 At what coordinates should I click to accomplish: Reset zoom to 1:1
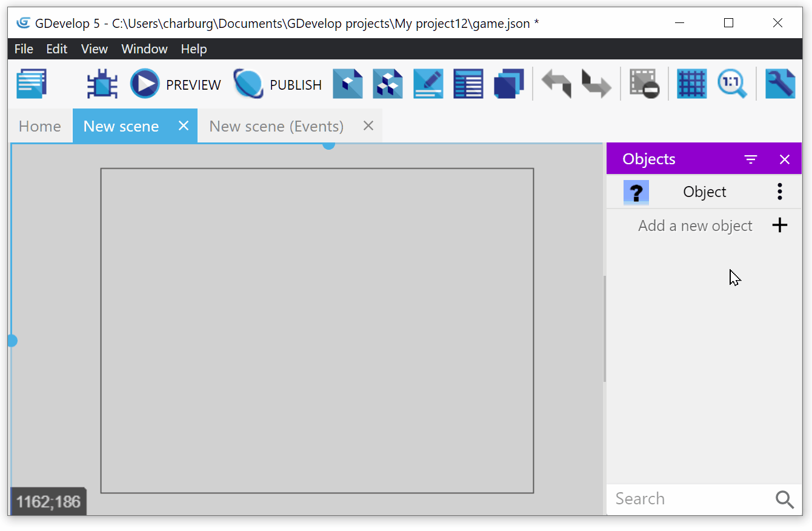click(x=731, y=84)
